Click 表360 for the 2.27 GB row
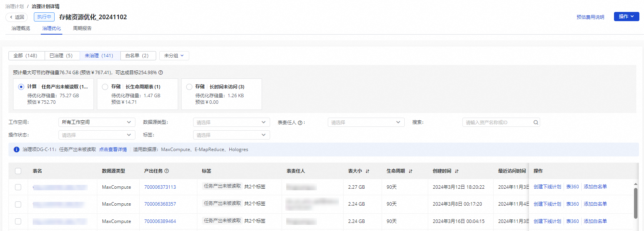Screen dimensions: 644x231 click(x=572, y=187)
